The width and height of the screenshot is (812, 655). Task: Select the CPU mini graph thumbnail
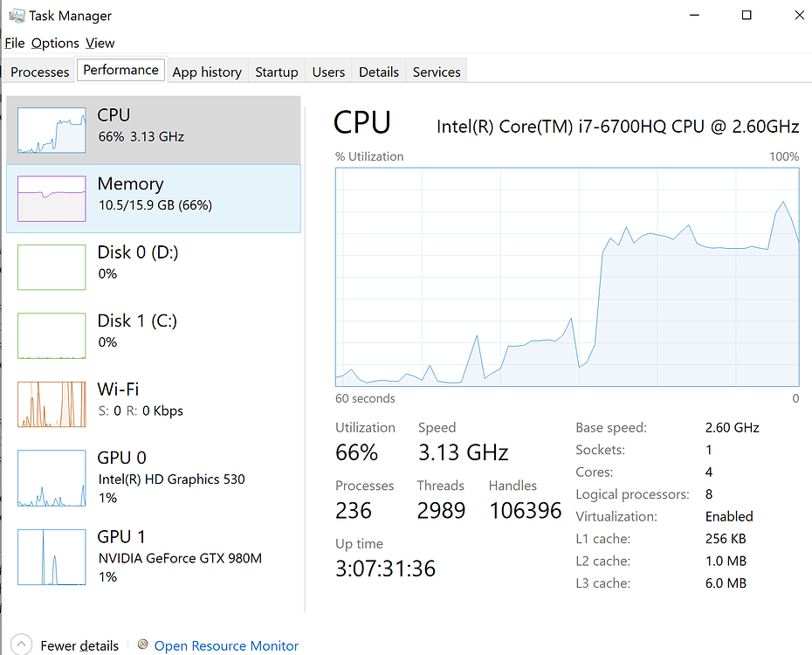click(x=52, y=129)
